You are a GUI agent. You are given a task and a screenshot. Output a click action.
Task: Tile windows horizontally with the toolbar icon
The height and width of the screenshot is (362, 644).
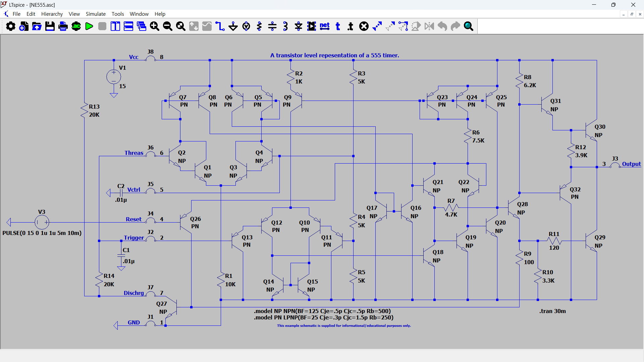128,26
